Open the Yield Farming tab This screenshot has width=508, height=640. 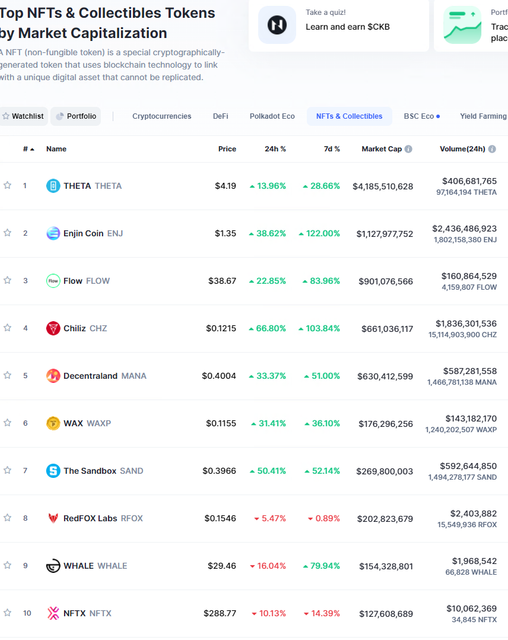click(484, 116)
